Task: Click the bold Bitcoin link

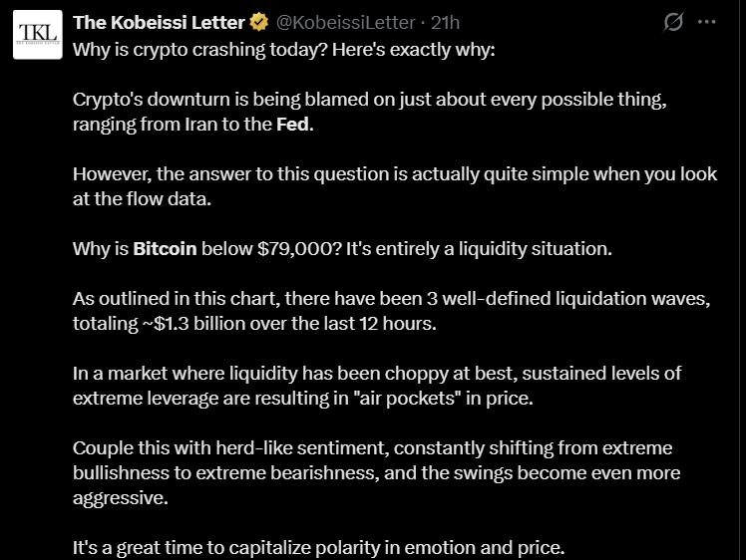Action: click(x=165, y=248)
